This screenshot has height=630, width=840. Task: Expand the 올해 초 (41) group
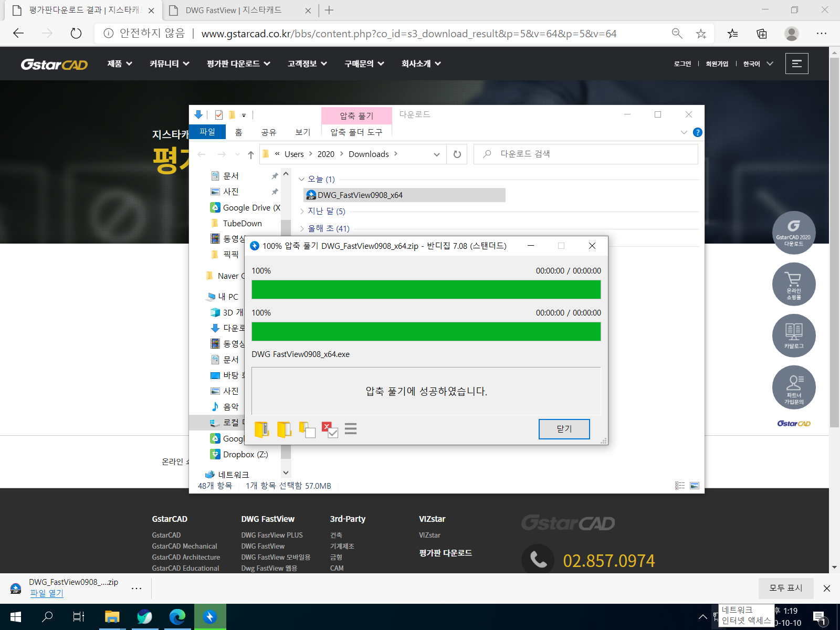click(x=302, y=228)
